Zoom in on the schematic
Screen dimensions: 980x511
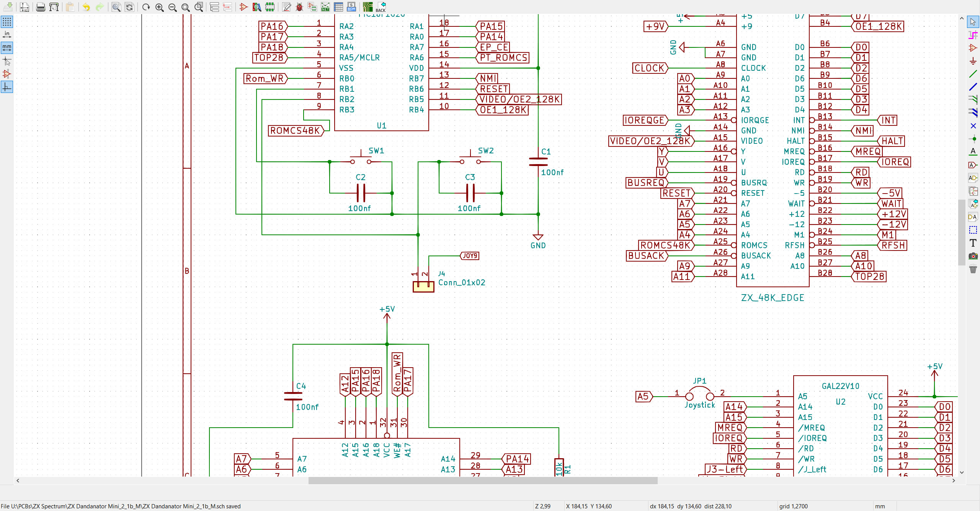pos(160,7)
